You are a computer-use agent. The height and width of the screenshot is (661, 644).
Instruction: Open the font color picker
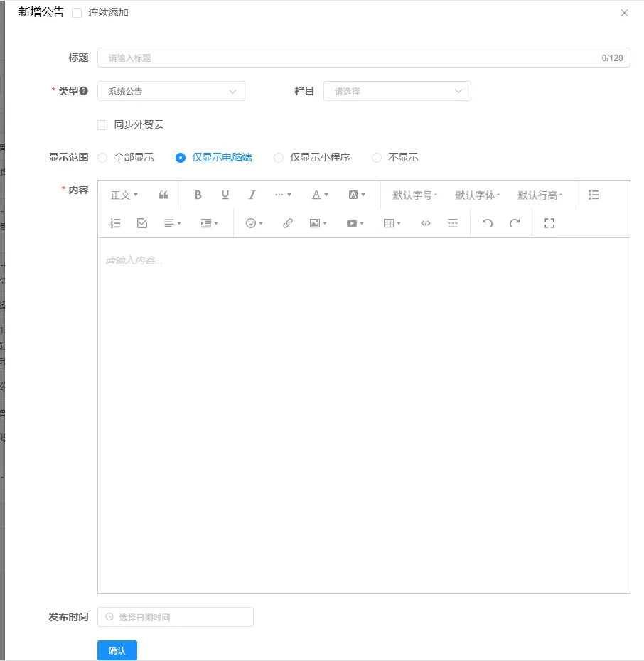(321, 195)
